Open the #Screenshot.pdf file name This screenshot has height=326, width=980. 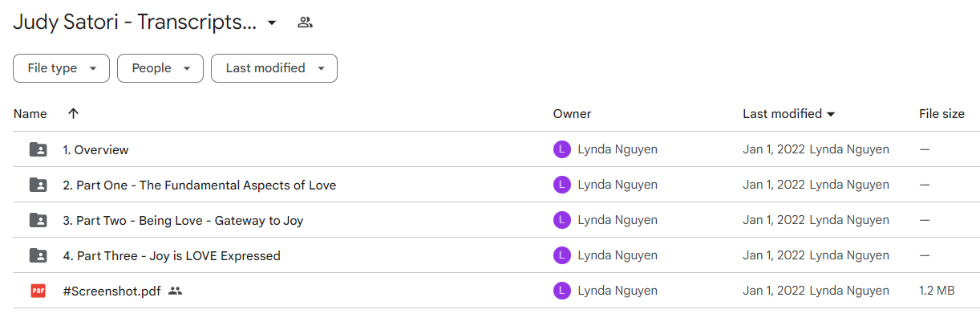(112, 291)
